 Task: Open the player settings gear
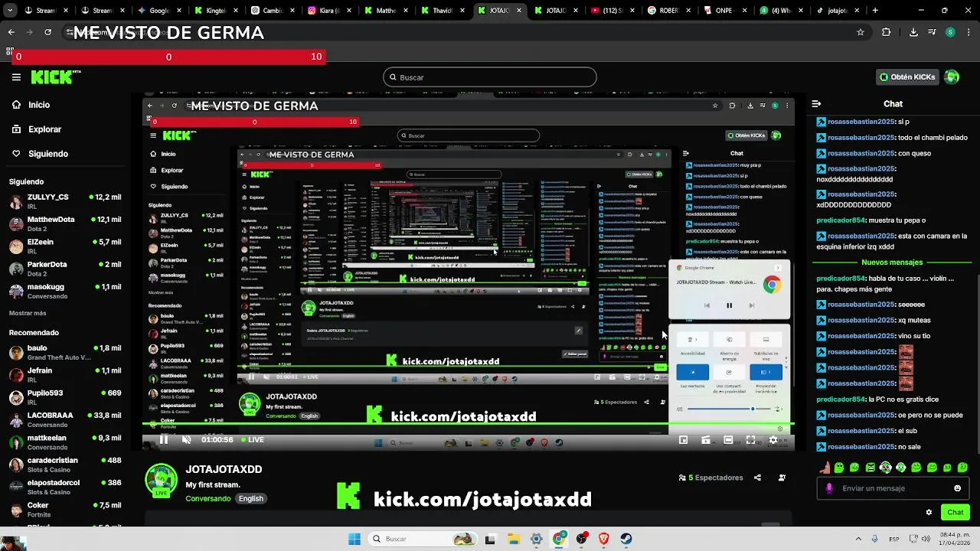pos(773,440)
